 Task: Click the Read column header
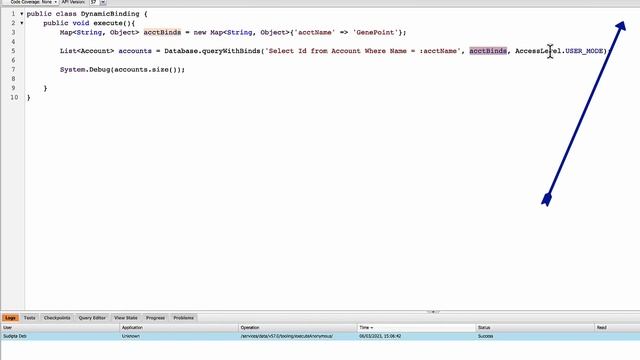pos(617,328)
